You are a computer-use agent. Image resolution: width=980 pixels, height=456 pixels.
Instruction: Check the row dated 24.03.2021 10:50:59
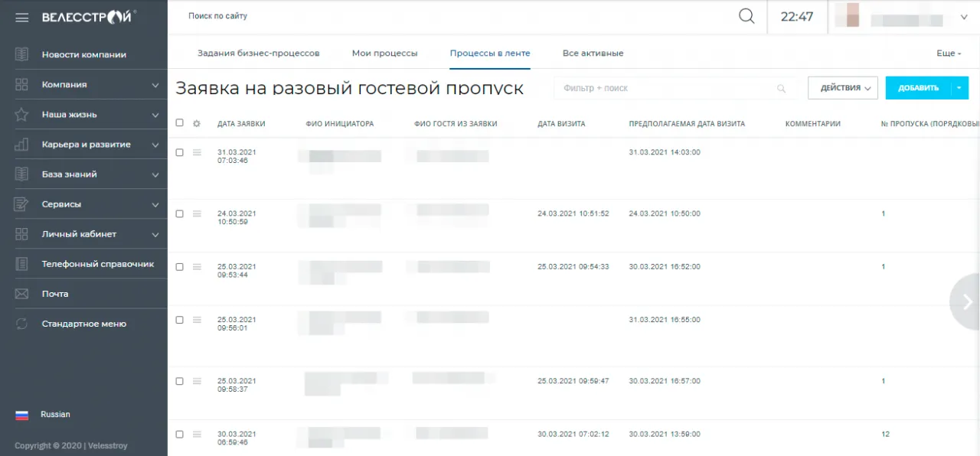180,213
